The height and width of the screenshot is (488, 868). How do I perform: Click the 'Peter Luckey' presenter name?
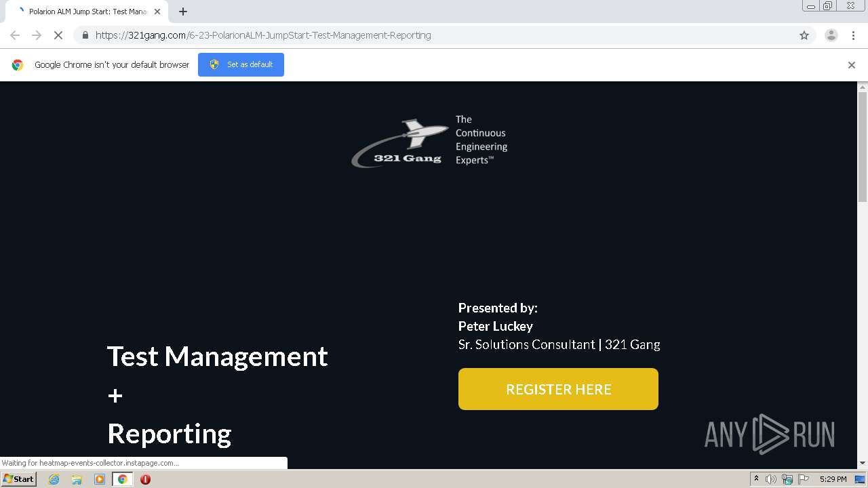(x=496, y=326)
